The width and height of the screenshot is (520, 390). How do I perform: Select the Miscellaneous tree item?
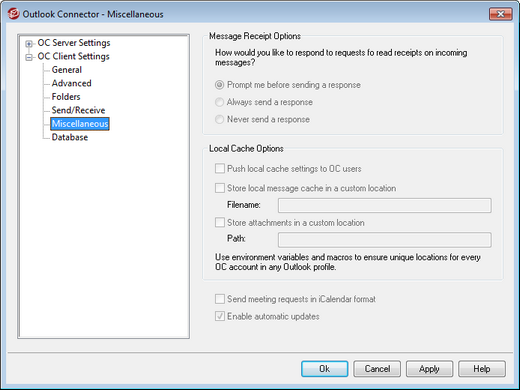(x=80, y=124)
